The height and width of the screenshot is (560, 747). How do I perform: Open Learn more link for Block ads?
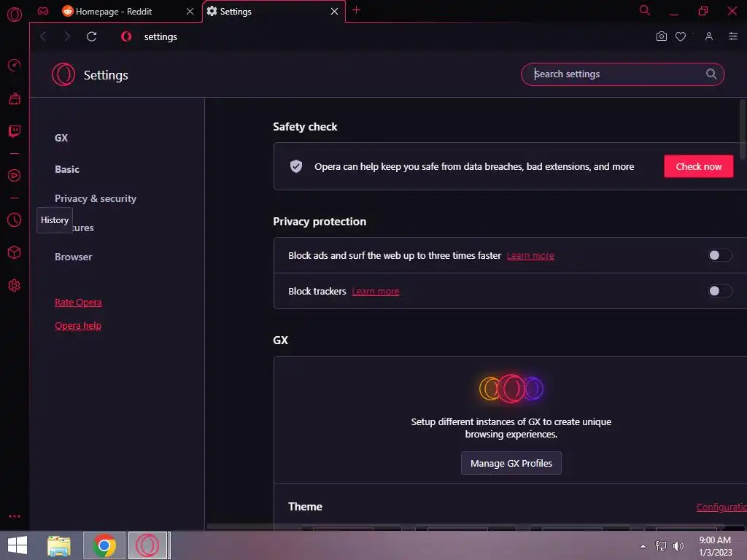(x=530, y=256)
